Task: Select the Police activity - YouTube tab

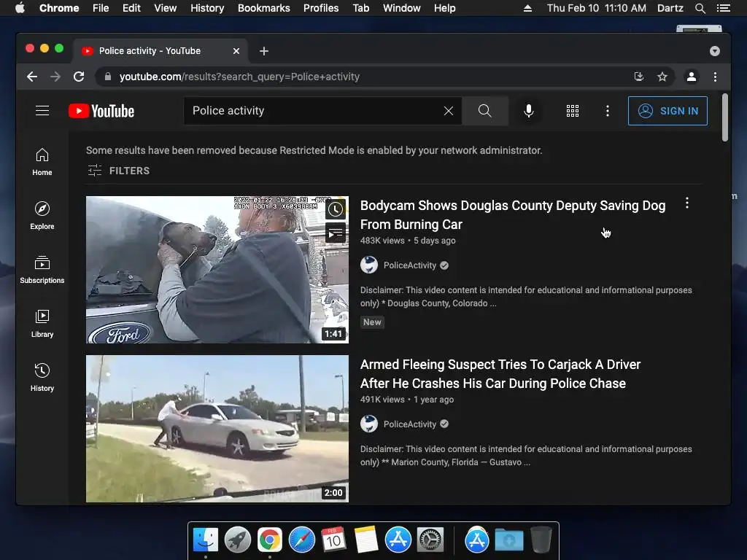Action: pos(160,51)
